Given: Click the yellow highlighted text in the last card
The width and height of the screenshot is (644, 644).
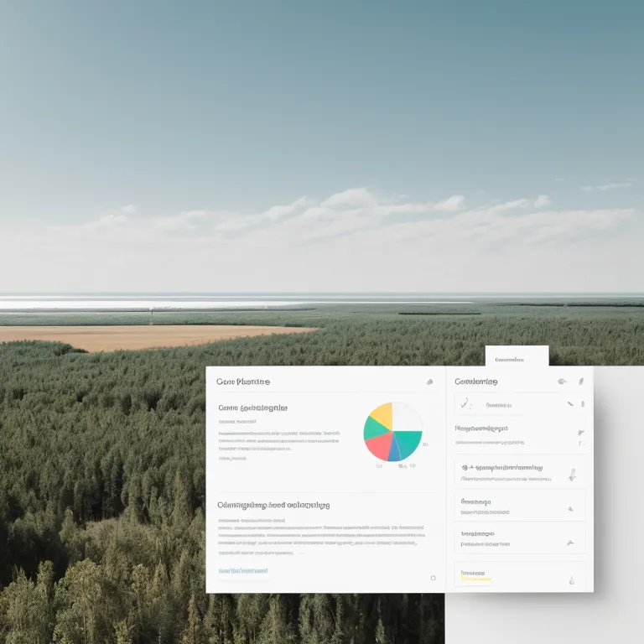Looking at the screenshot, I should coord(475,579).
